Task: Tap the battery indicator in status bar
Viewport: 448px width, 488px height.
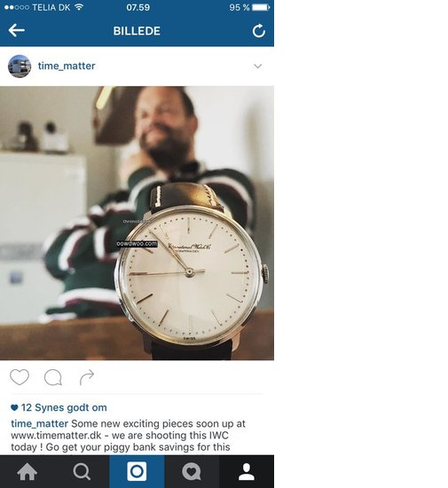Action: [261, 7]
